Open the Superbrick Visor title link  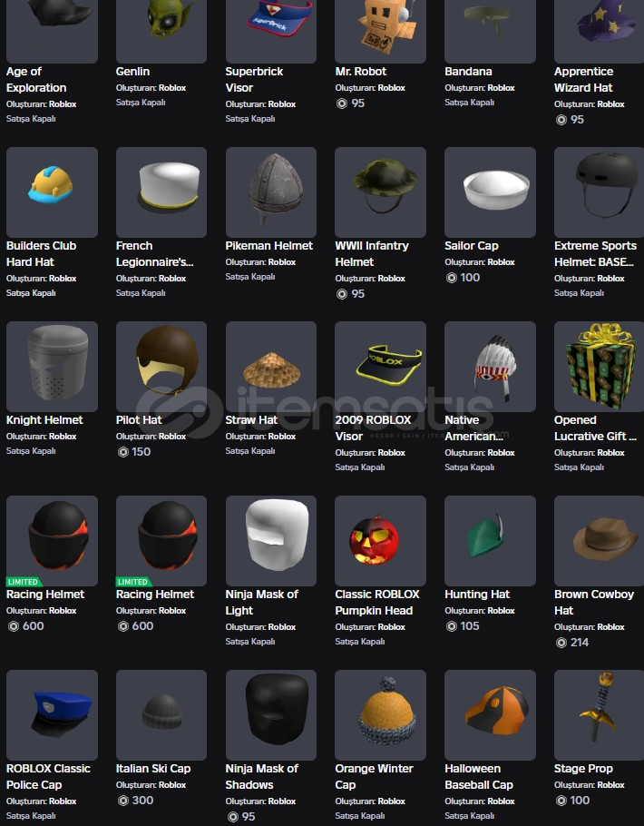click(x=254, y=80)
